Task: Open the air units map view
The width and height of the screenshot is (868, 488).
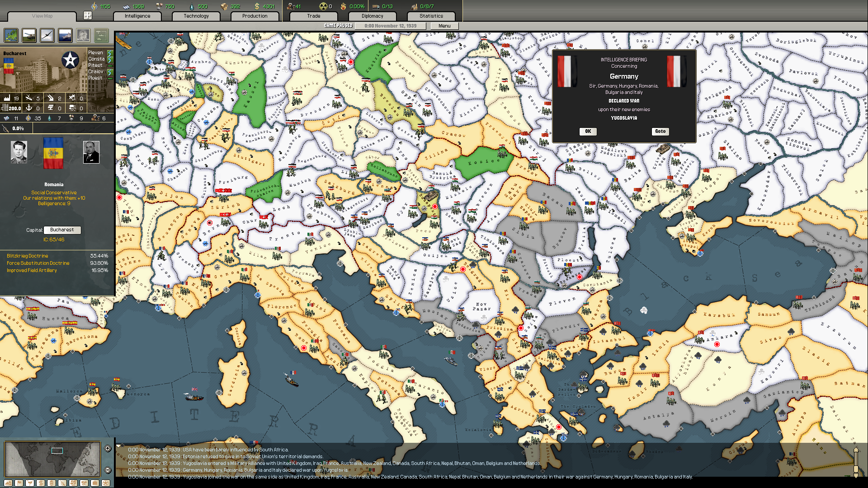Action: (47, 35)
